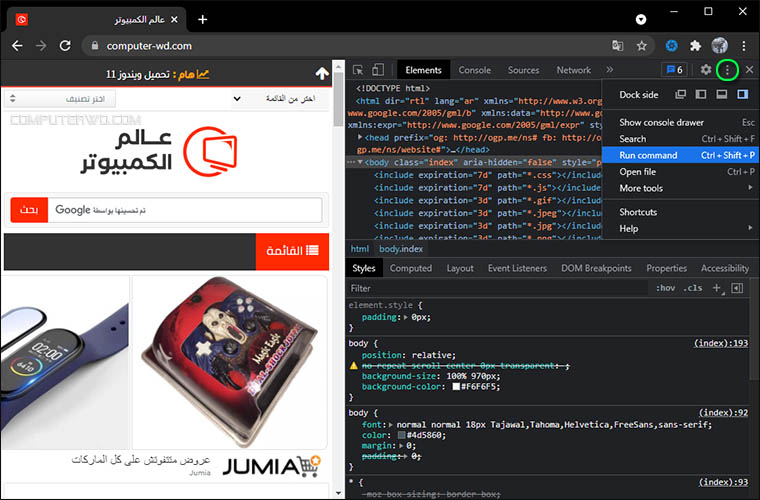Toggle the device toolbar icon

point(378,70)
